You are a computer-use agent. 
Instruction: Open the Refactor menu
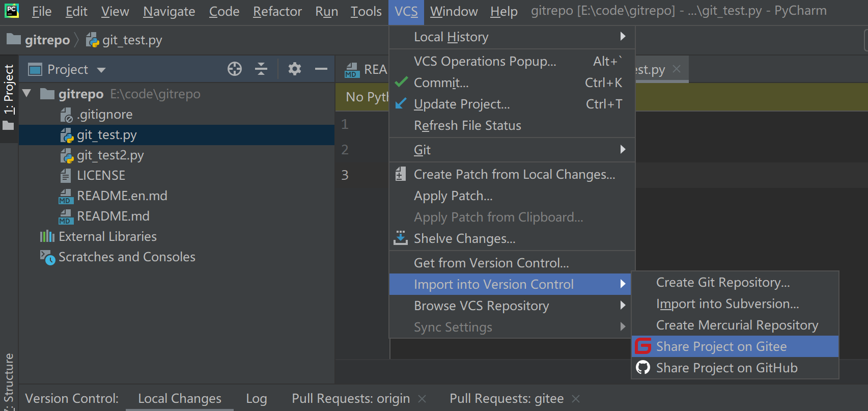[x=277, y=11]
